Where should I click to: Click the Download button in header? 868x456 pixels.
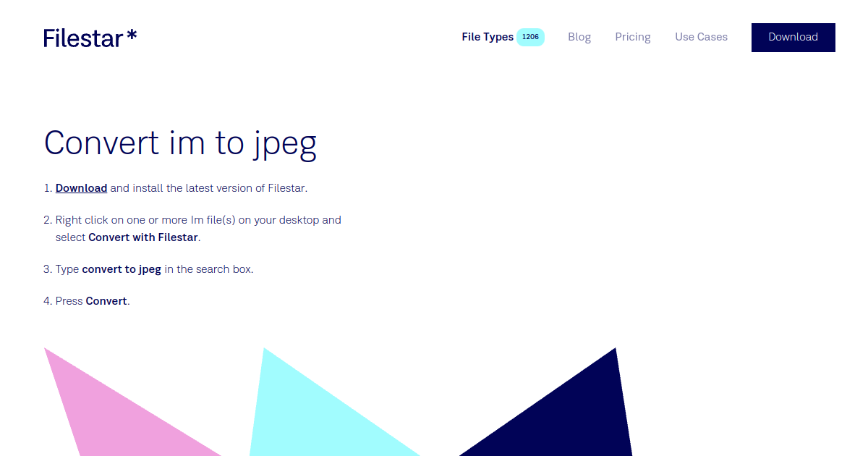click(x=793, y=38)
